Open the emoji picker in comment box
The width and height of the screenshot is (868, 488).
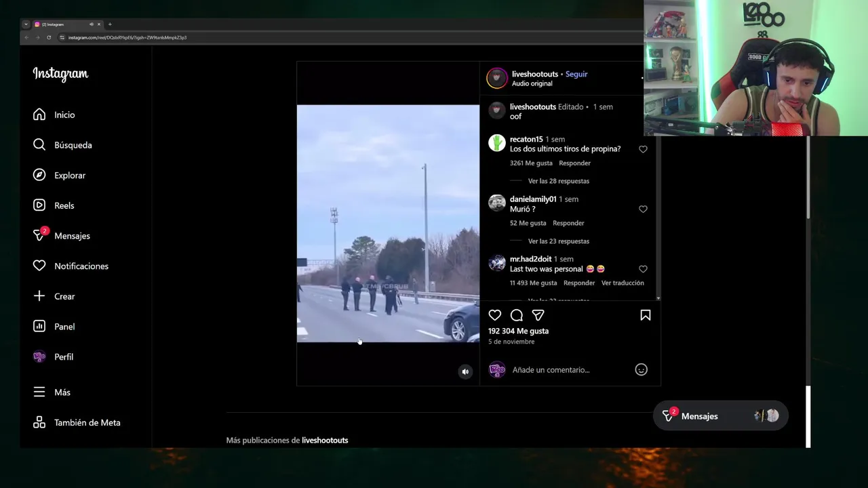(641, 369)
